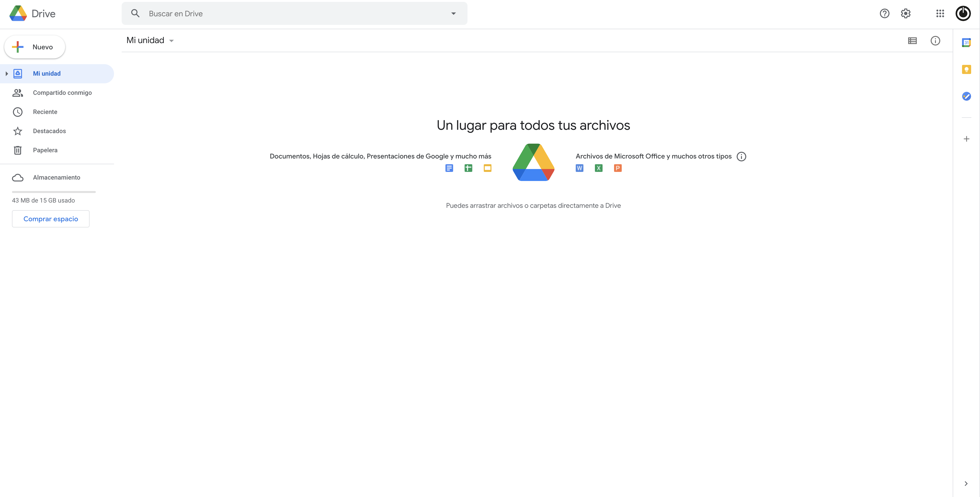Image resolution: width=980 pixels, height=497 pixels.
Task: Click the storage usage bar
Action: click(x=54, y=192)
